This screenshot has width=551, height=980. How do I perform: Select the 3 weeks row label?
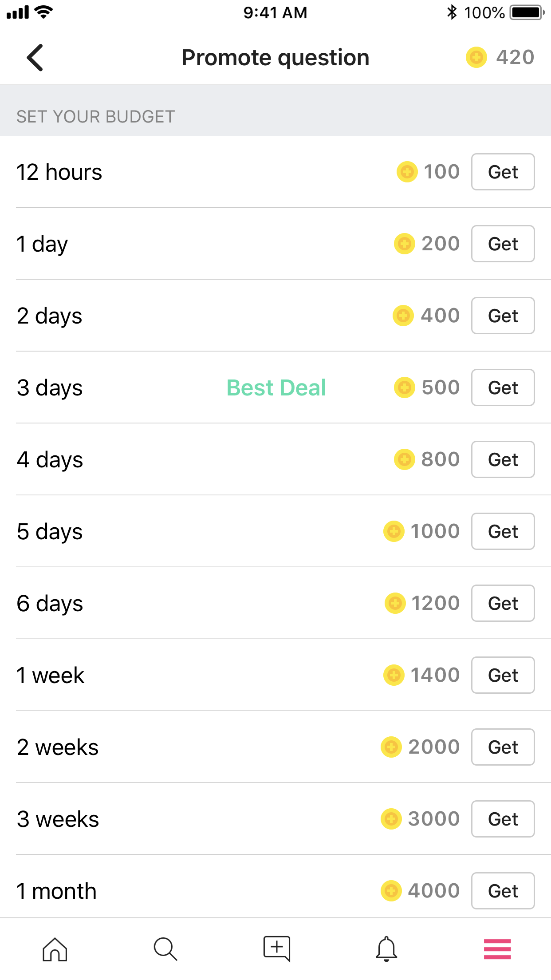point(58,819)
